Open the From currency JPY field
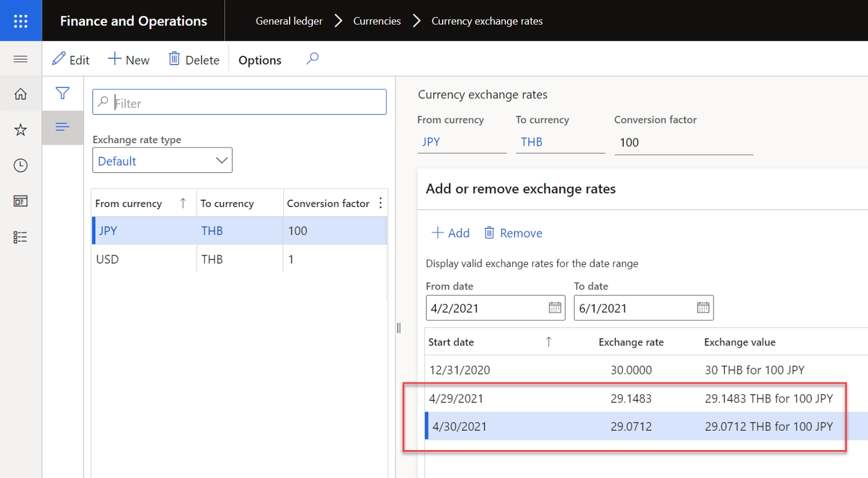Image resolution: width=868 pixels, height=478 pixels. pos(462,142)
